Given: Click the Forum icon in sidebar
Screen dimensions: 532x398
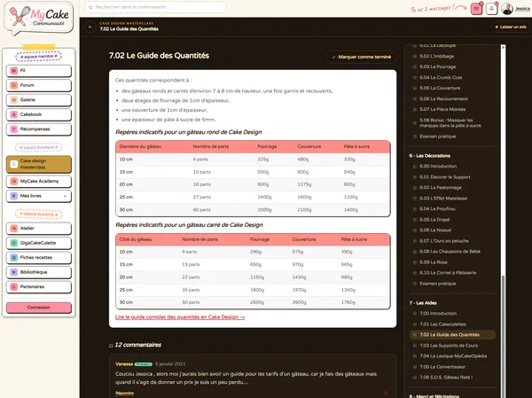Looking at the screenshot, I should coord(14,85).
